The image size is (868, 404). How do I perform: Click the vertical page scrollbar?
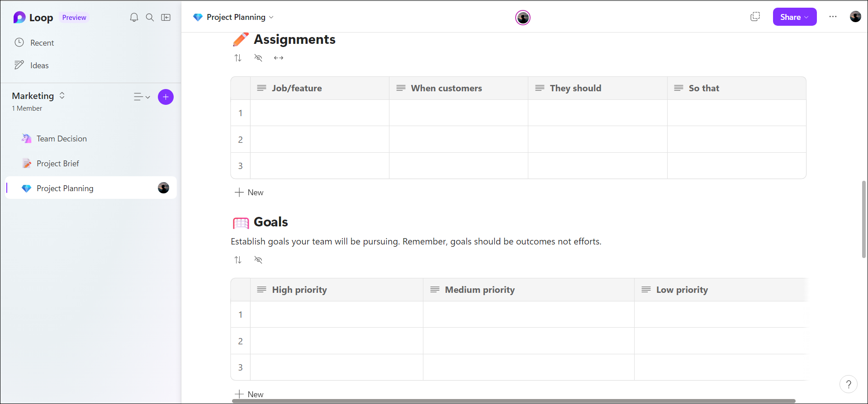tap(863, 219)
